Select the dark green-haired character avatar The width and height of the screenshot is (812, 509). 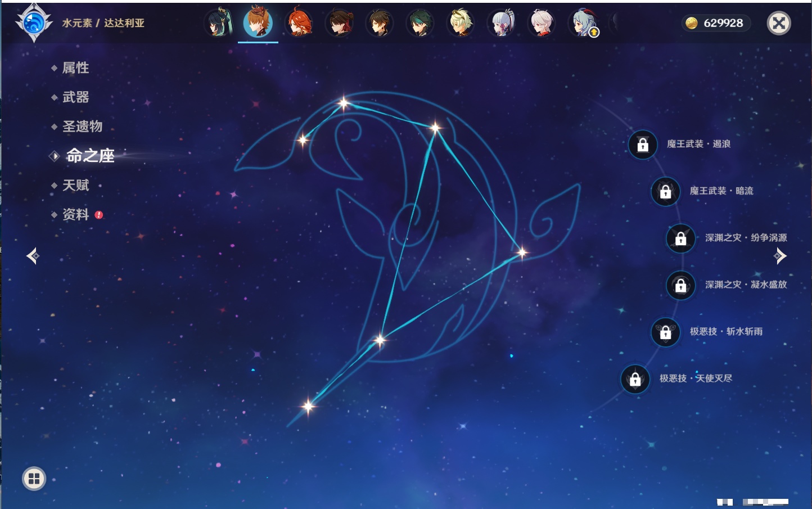[420, 23]
